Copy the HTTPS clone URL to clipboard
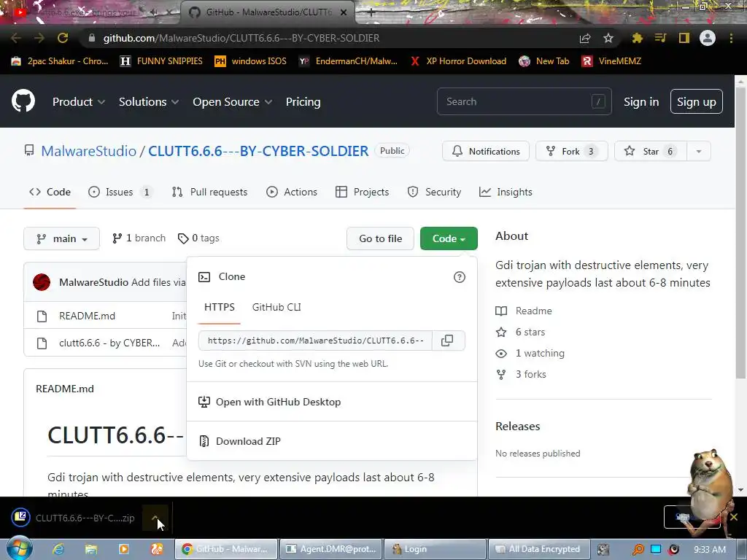Viewport: 747px width, 560px height. [x=447, y=341]
